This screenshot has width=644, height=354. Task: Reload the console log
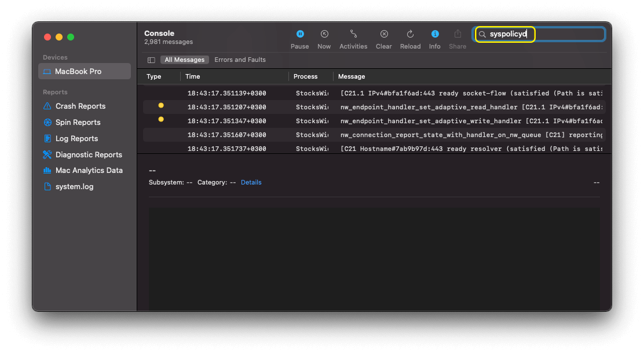tap(410, 35)
